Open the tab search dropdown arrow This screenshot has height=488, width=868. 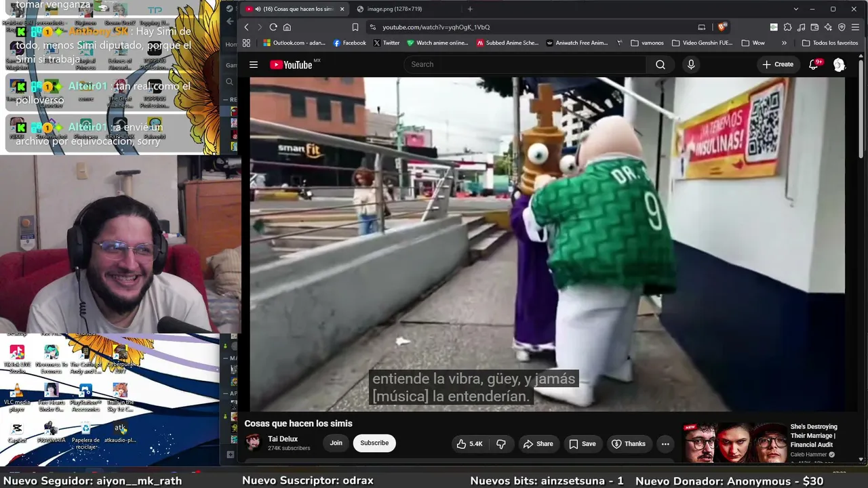(x=796, y=9)
